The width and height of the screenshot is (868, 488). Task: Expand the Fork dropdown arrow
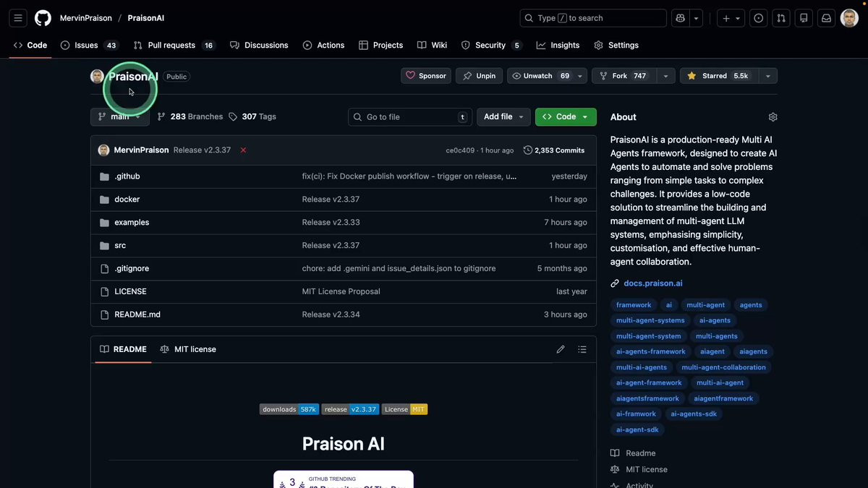pyautogui.click(x=666, y=76)
